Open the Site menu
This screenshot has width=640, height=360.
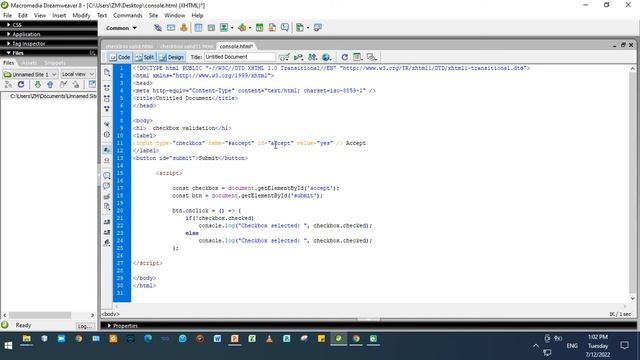pos(153,16)
